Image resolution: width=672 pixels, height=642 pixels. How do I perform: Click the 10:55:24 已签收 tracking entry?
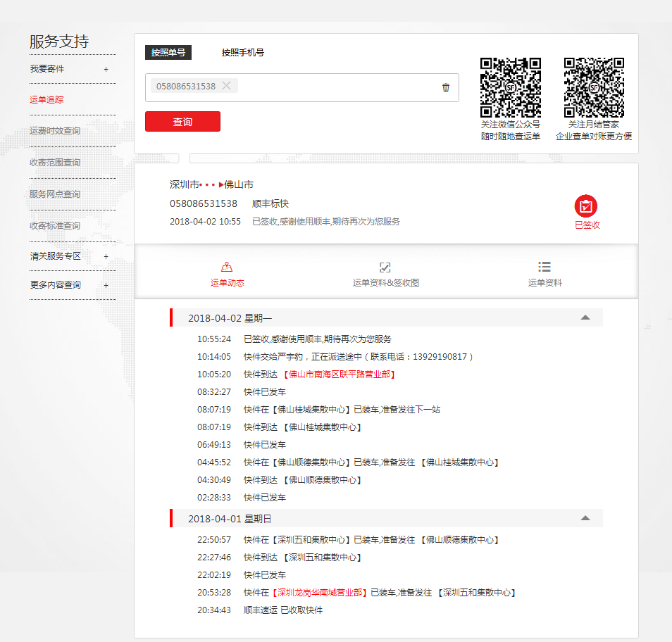pyautogui.click(x=294, y=339)
